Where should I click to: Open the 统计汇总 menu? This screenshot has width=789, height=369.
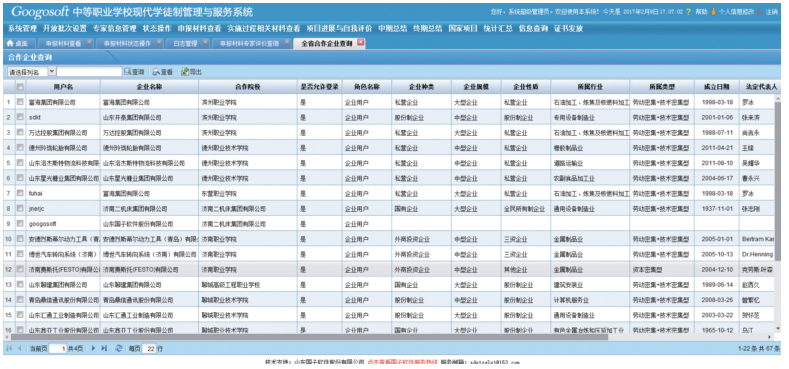pos(498,29)
